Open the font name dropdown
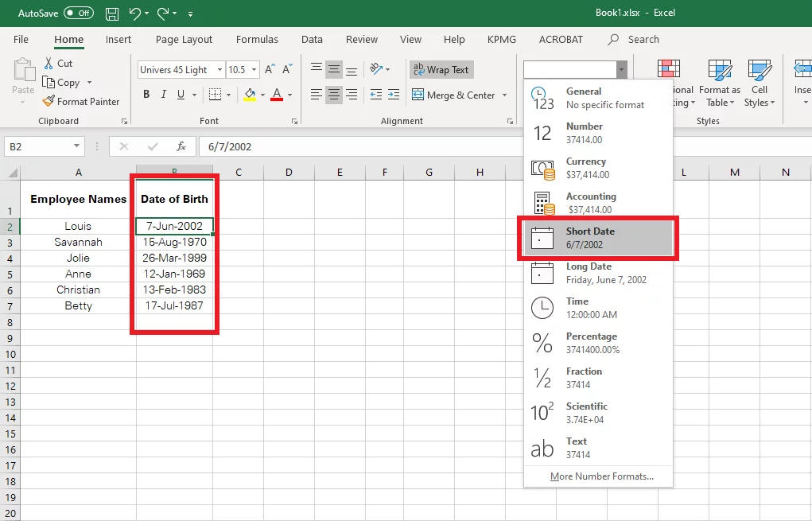The width and height of the screenshot is (812, 521). click(x=219, y=70)
